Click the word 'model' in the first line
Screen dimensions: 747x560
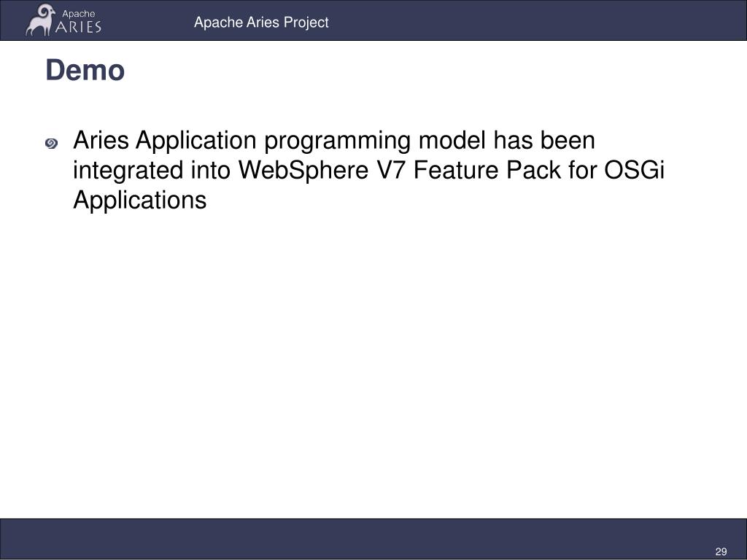452,141
